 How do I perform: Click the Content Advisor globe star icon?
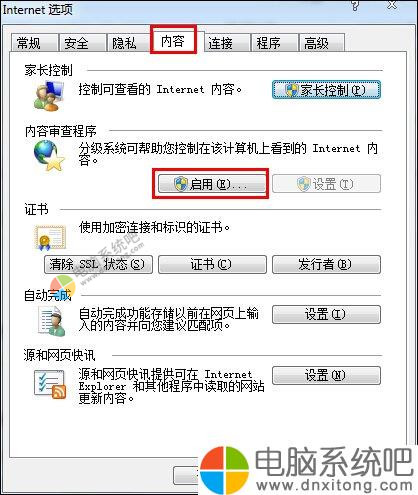click(x=49, y=156)
